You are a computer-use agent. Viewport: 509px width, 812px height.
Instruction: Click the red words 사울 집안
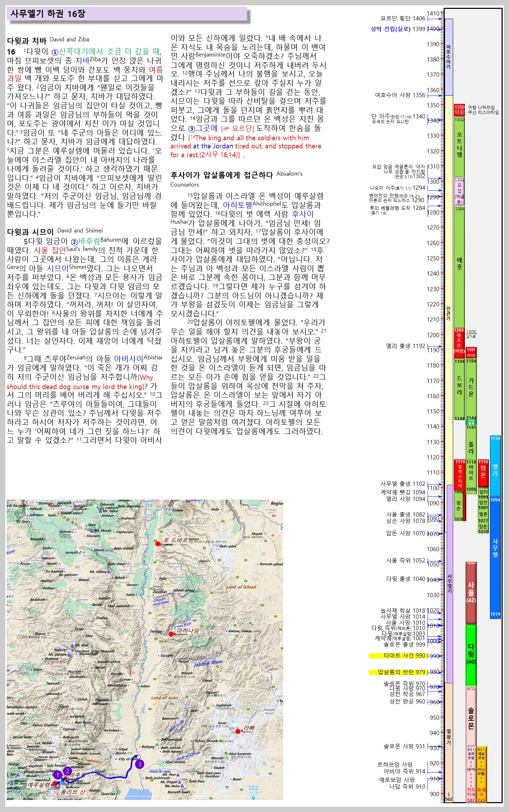coord(50,250)
